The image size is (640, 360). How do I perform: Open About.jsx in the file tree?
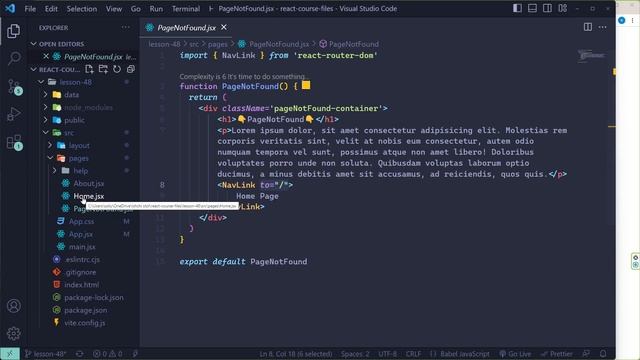click(89, 184)
